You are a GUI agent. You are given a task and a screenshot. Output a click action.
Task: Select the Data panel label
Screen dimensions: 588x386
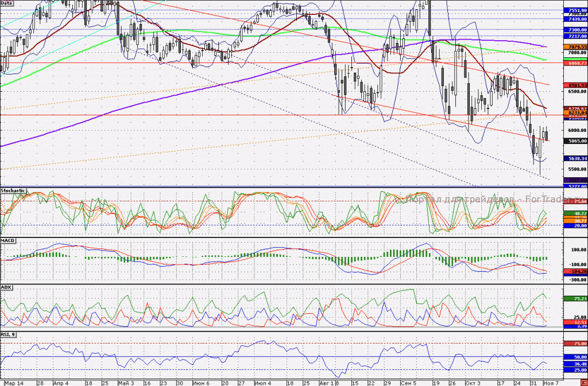point(6,3)
